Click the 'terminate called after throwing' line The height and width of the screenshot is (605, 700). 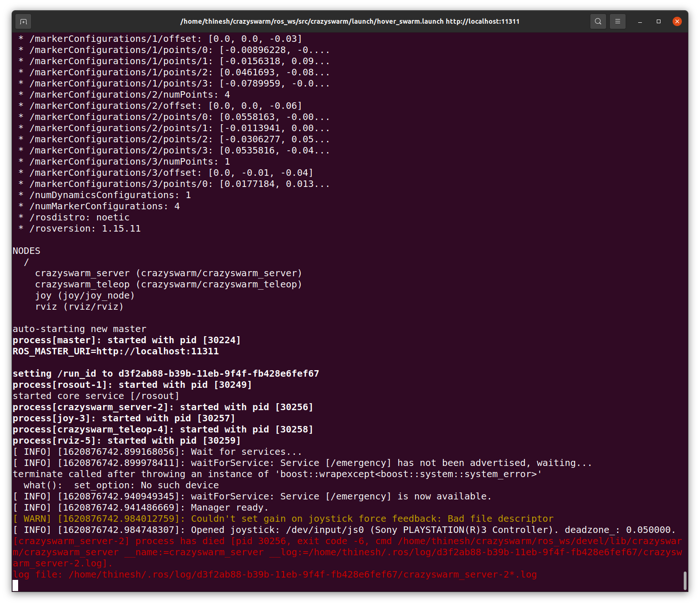pos(277,474)
